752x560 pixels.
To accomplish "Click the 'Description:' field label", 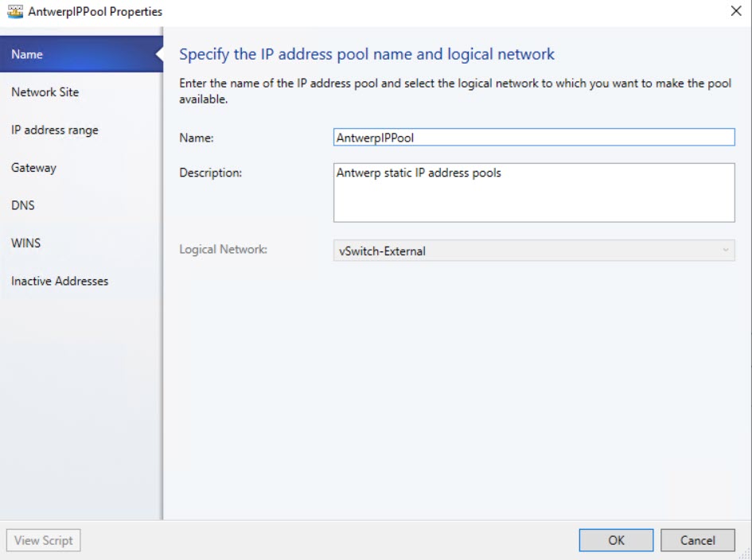I will pos(211,173).
